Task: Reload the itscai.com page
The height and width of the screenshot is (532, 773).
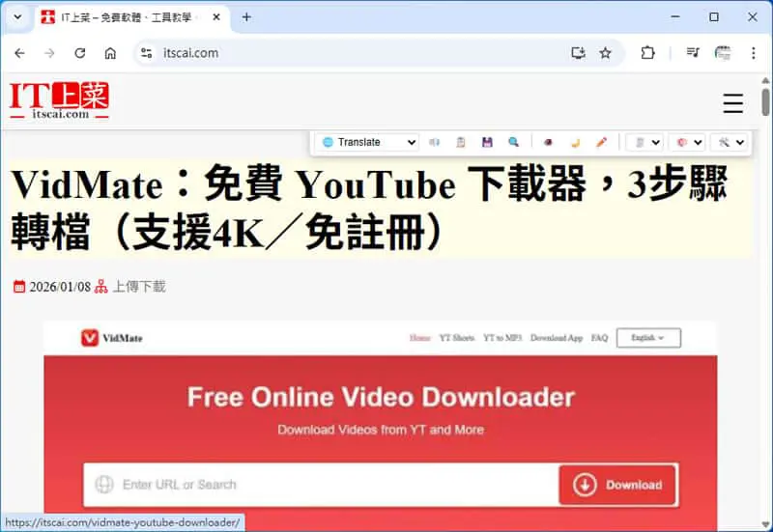Action: click(80, 53)
